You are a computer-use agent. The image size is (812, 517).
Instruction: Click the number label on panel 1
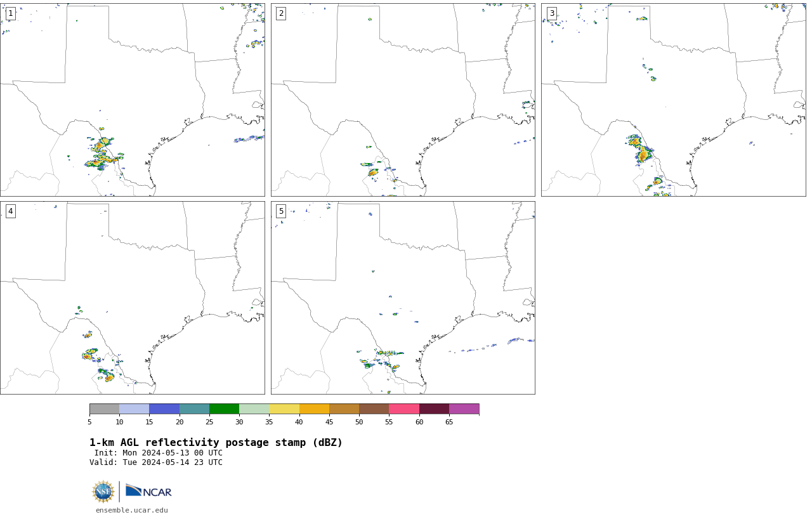(x=10, y=13)
